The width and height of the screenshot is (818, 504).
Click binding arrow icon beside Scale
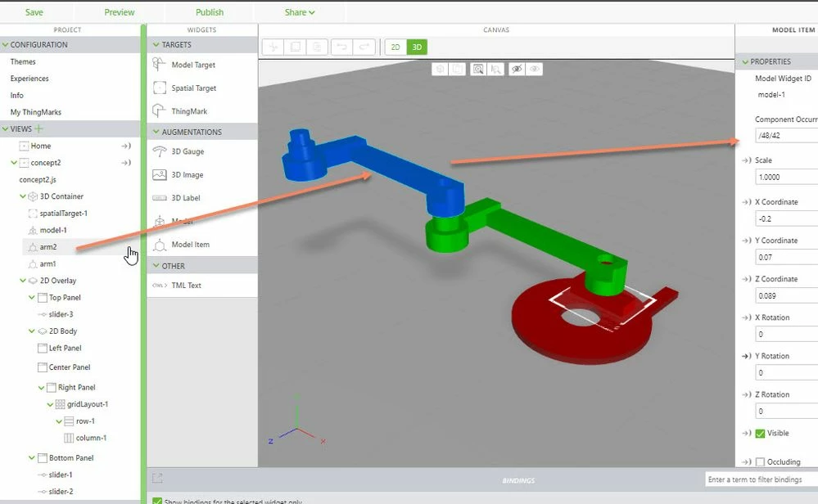pos(747,160)
